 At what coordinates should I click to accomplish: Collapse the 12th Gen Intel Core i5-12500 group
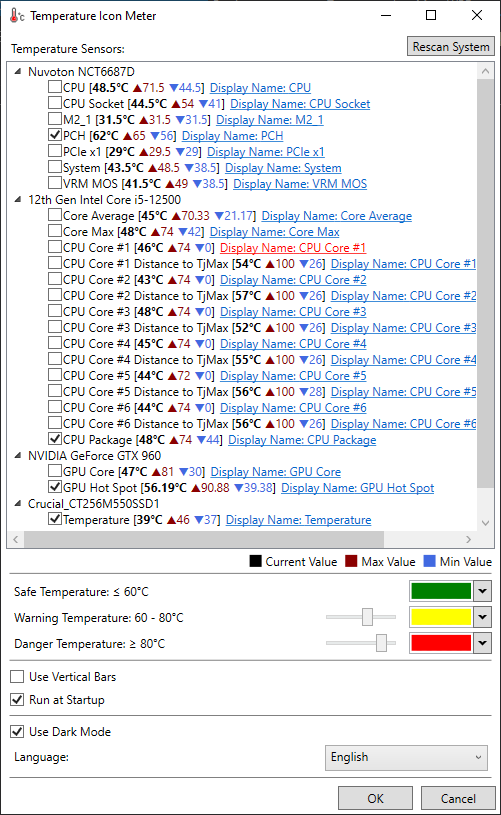coord(18,199)
